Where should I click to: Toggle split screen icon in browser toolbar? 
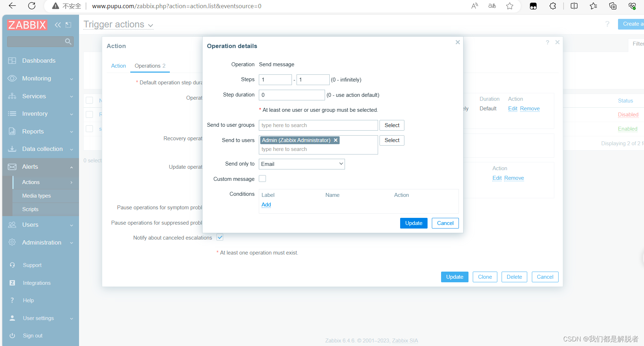(574, 6)
